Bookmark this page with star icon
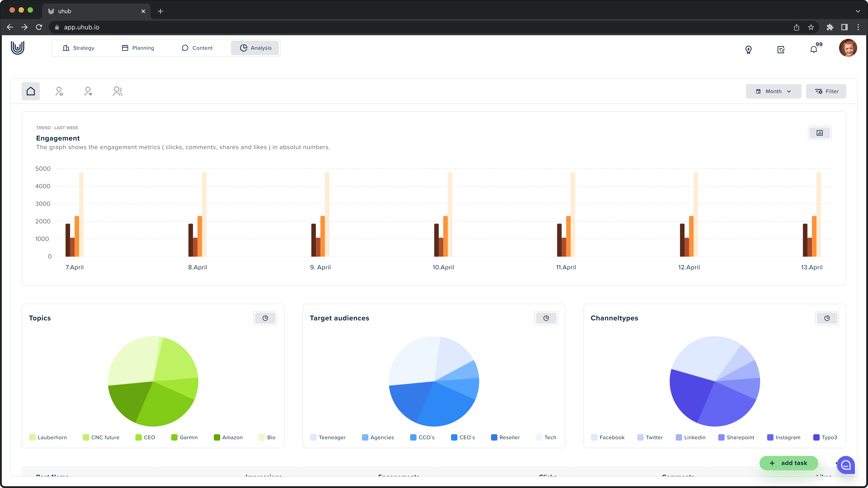 811,27
